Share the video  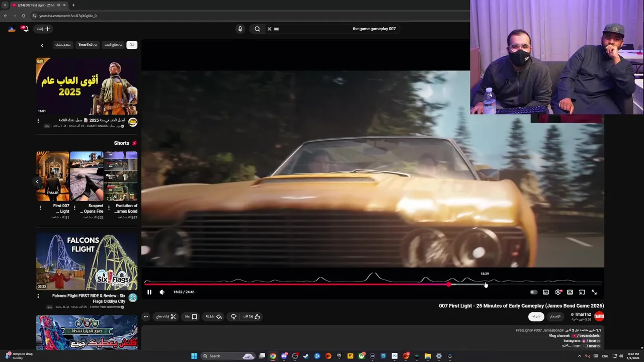coord(214,317)
